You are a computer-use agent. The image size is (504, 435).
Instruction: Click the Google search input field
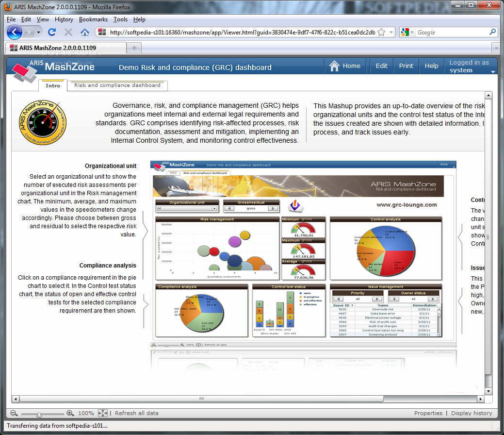(452, 32)
